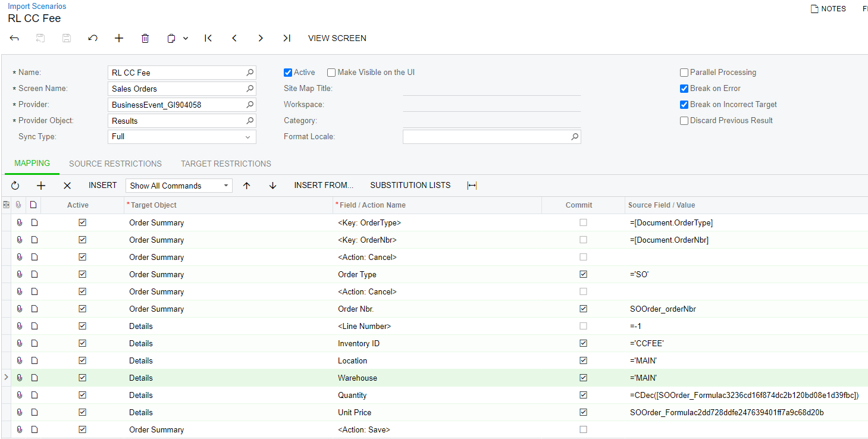Add a new import scenario record
The height and width of the screenshot is (439, 868).
click(119, 38)
